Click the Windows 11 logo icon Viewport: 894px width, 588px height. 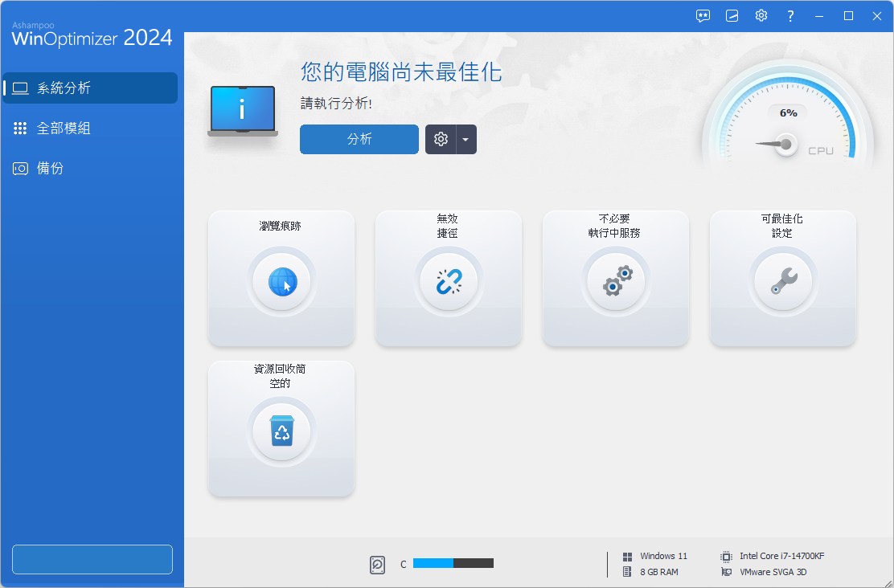click(627, 557)
